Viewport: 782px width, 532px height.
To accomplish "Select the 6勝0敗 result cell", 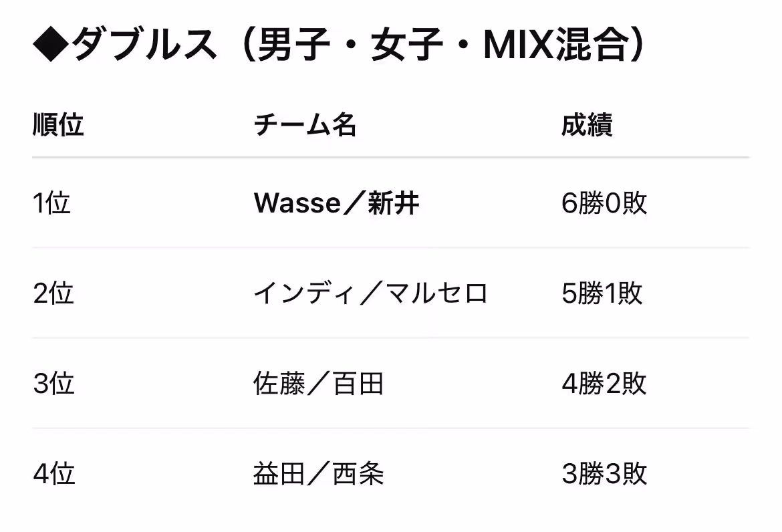I will coord(604,203).
